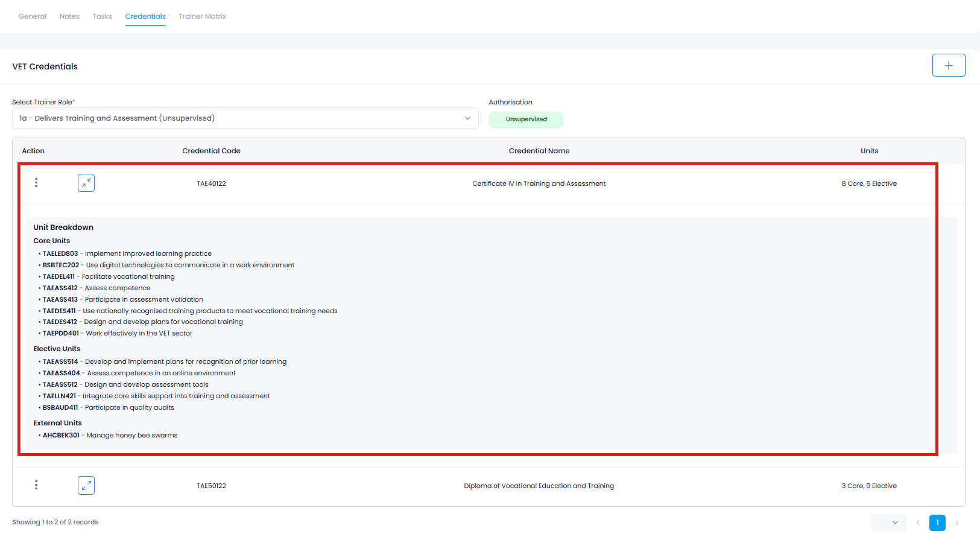This screenshot has height=537, width=980.
Task: Click the Action column header
Action: pyautogui.click(x=33, y=151)
